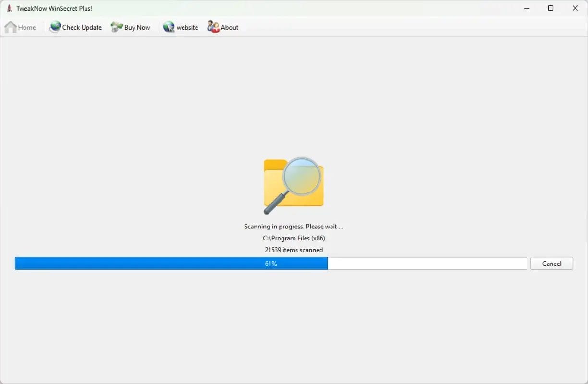The image size is (588, 384).
Task: Click the About people icon
Action: click(x=213, y=27)
